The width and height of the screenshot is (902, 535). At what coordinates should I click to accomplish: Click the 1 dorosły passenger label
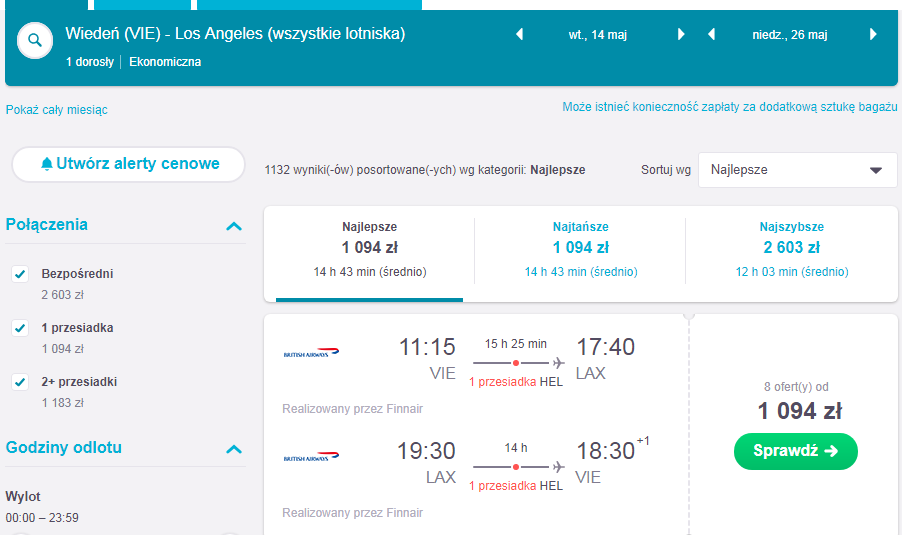click(90, 62)
